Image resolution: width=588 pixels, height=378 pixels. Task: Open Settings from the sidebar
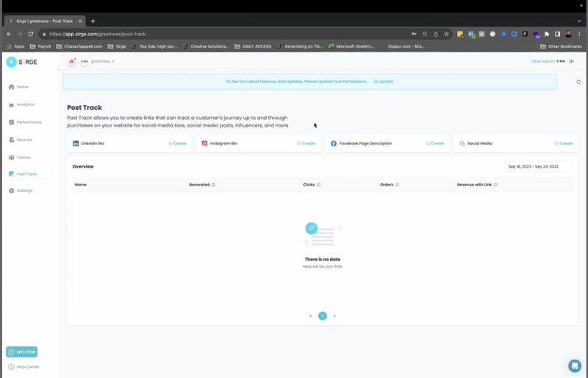pyautogui.click(x=24, y=190)
